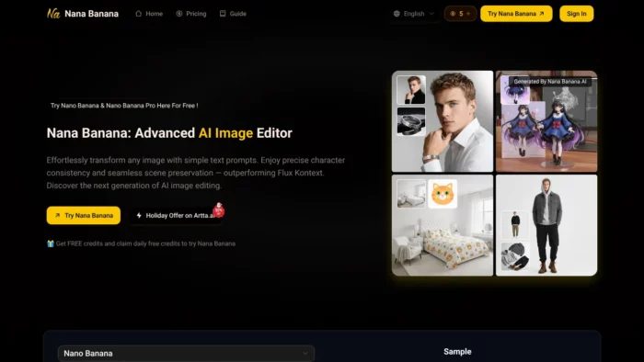This screenshot has width=644, height=362.
Task: Open the Nano Banana model dropdown
Action: coord(187,354)
